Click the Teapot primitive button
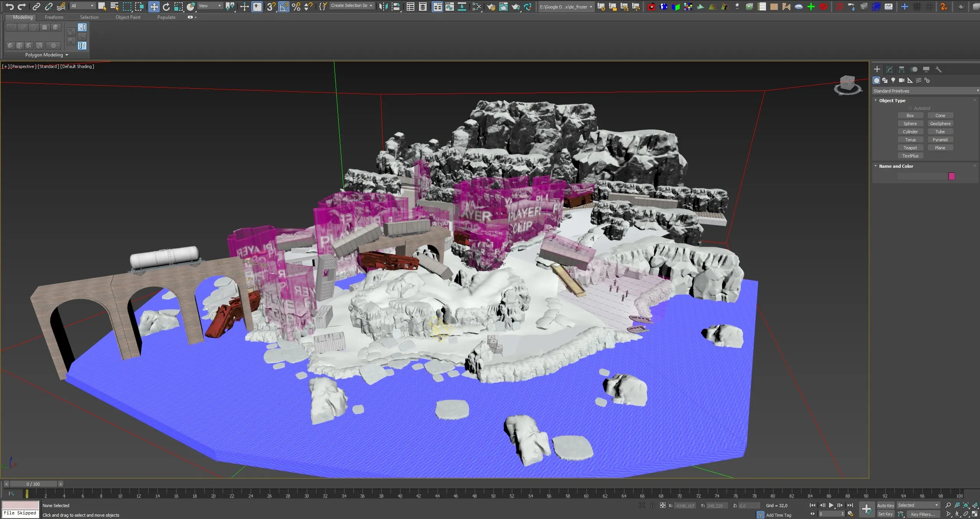The width and height of the screenshot is (980, 519). [910, 148]
